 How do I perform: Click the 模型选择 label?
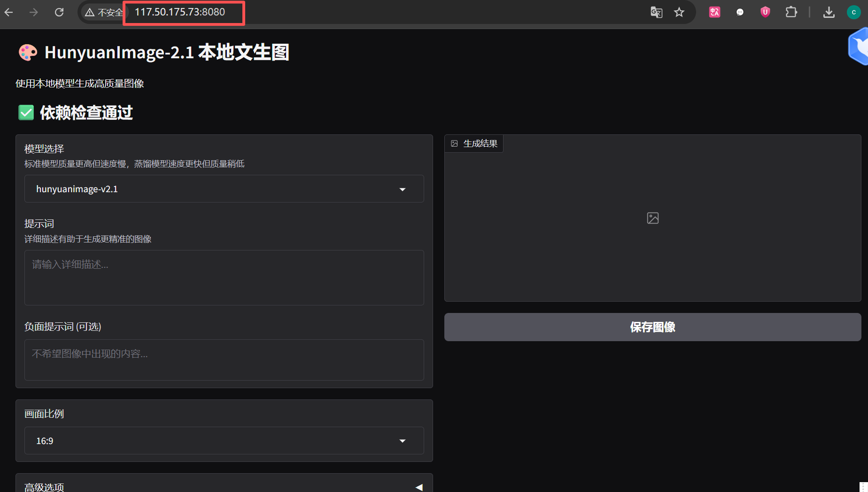point(44,149)
